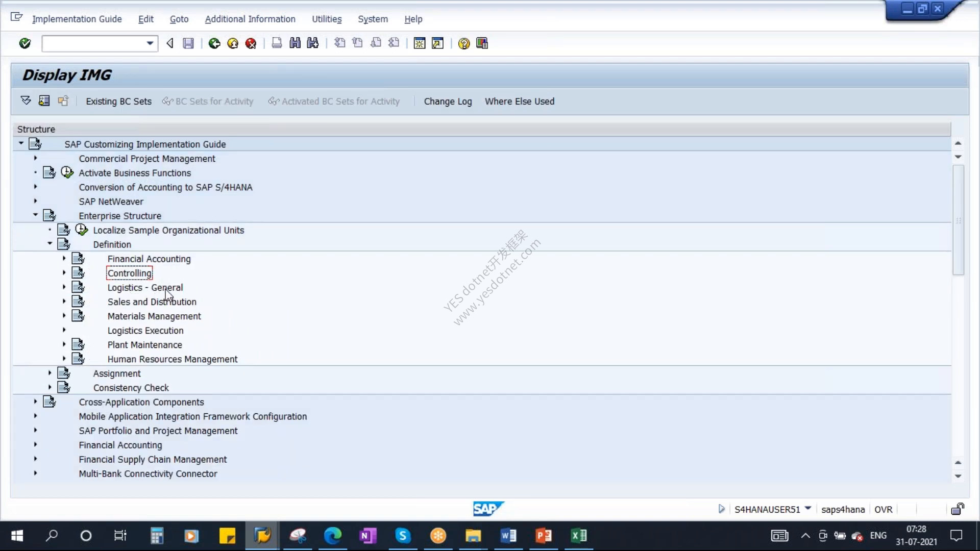This screenshot has width=980, height=551.
Task: Click the Save diskette icon
Action: 188,43
